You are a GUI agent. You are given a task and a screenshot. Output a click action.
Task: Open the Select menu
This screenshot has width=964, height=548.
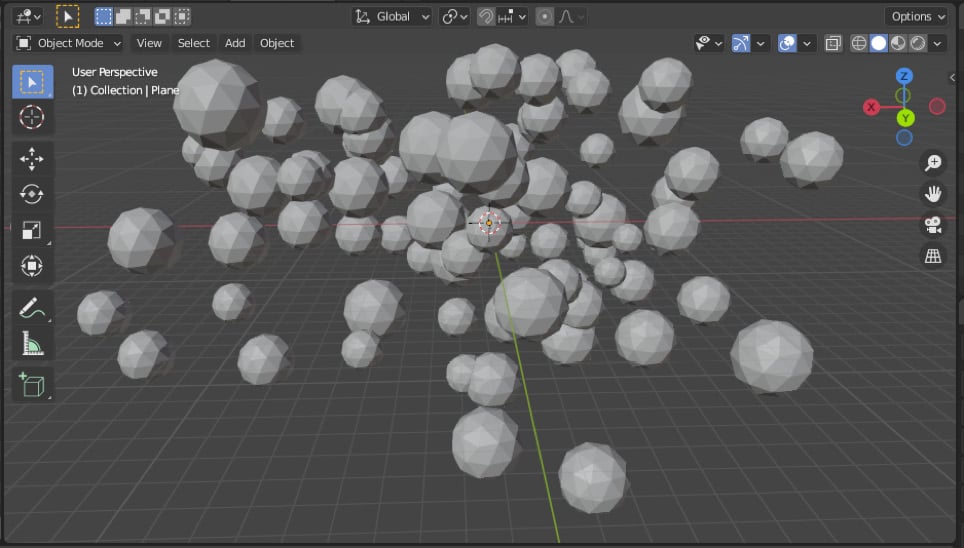[x=194, y=43]
